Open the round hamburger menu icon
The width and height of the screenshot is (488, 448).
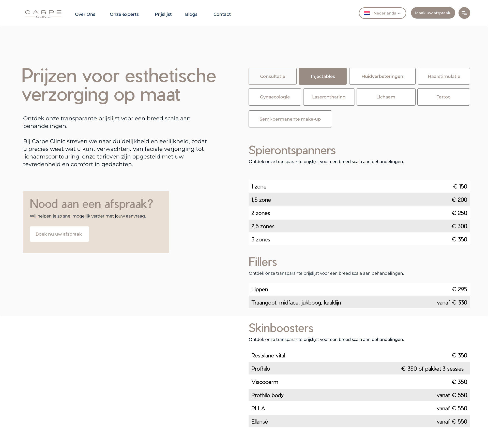coord(464,13)
